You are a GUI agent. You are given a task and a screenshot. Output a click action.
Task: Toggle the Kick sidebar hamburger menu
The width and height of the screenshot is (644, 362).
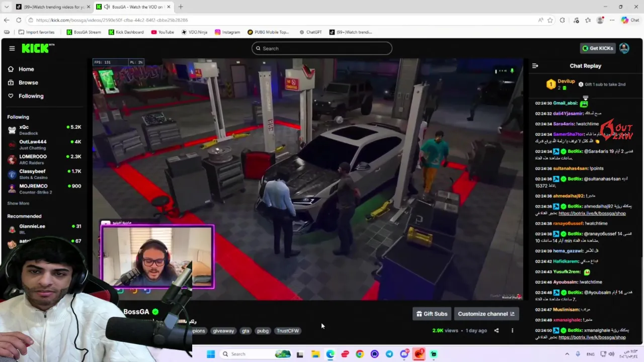pyautogui.click(x=12, y=48)
